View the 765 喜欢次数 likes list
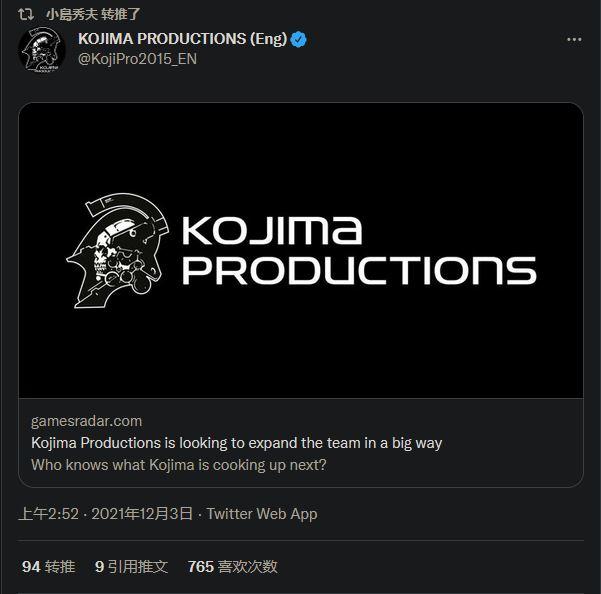The height and width of the screenshot is (594, 601). 232,566
